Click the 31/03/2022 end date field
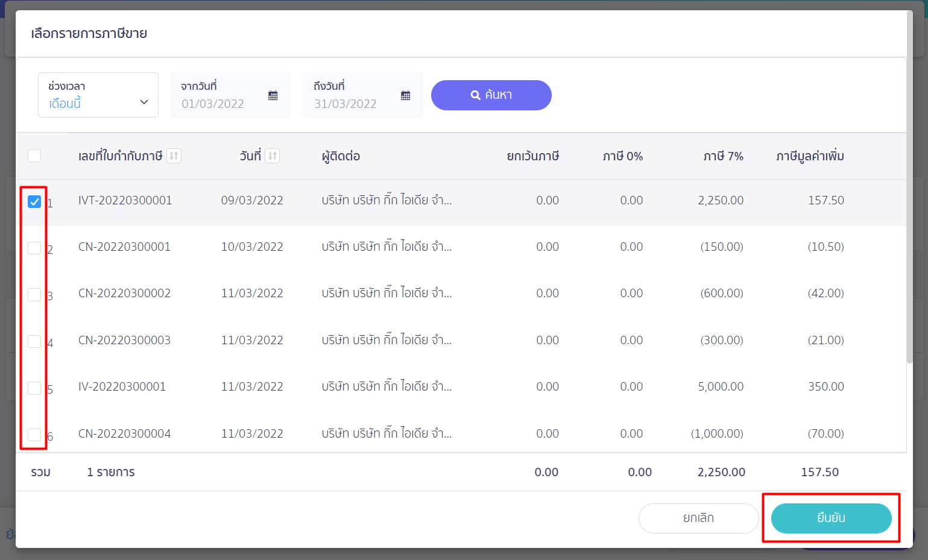 point(346,104)
